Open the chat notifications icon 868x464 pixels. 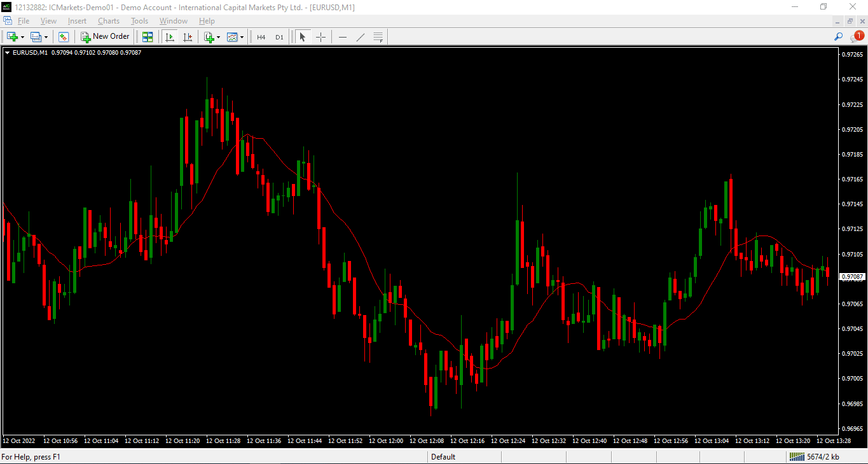pos(856,37)
